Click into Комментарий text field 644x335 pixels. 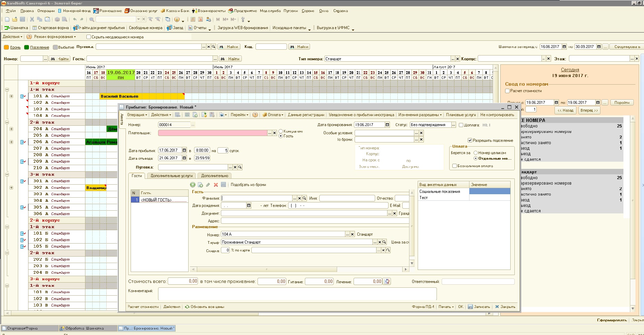point(297,294)
